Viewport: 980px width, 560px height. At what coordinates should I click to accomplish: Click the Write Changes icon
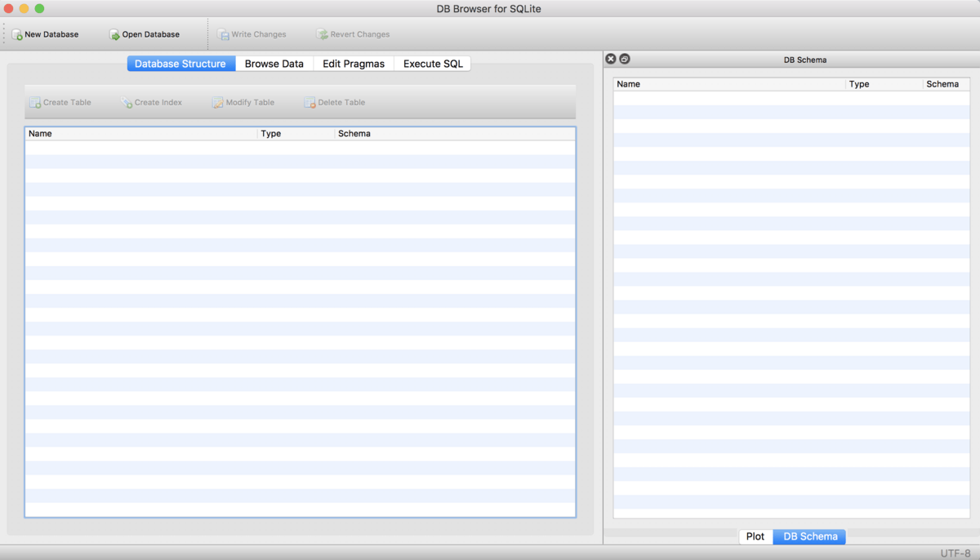223,35
